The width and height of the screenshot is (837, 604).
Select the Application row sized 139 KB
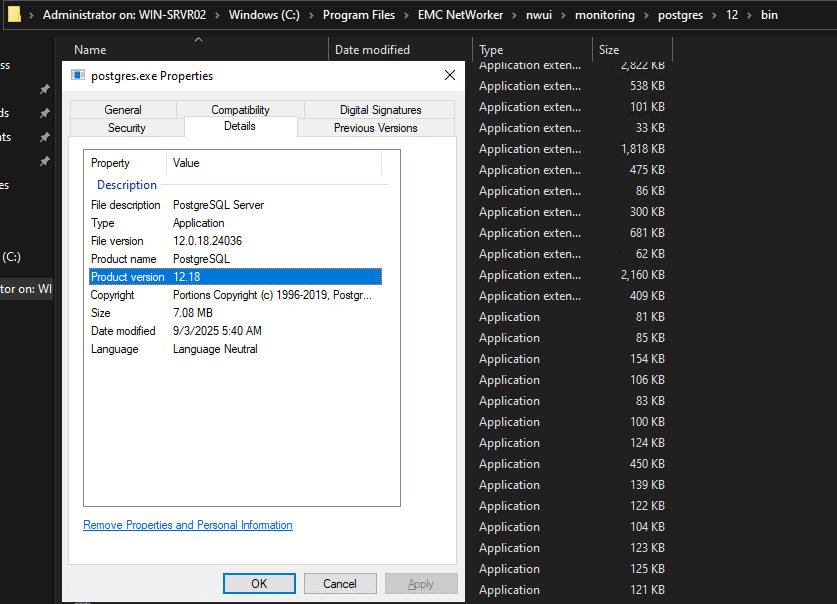point(571,485)
